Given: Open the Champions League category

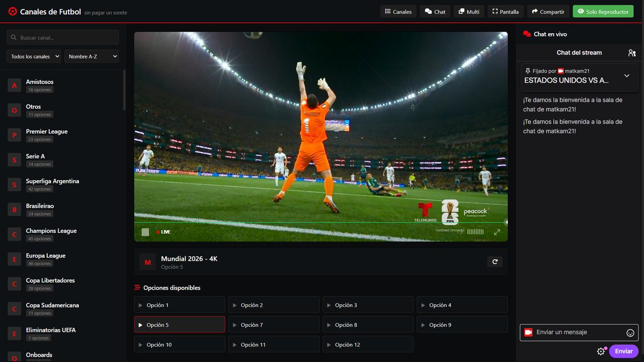Looking at the screenshot, I should tap(62, 234).
